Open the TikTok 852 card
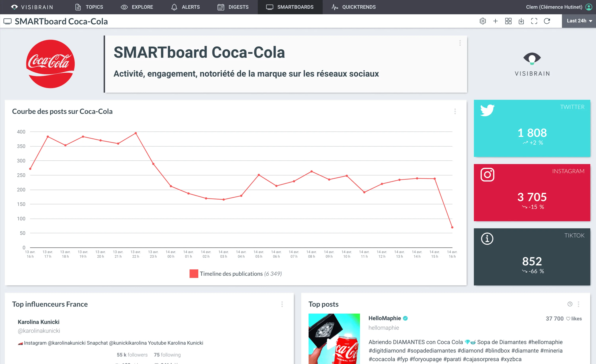The image size is (596, 364). (532, 257)
